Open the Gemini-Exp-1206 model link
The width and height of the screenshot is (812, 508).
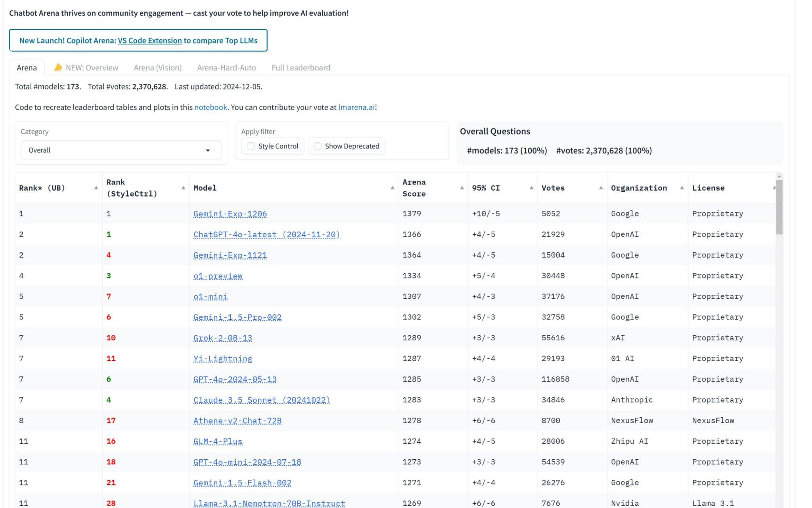[x=230, y=214]
